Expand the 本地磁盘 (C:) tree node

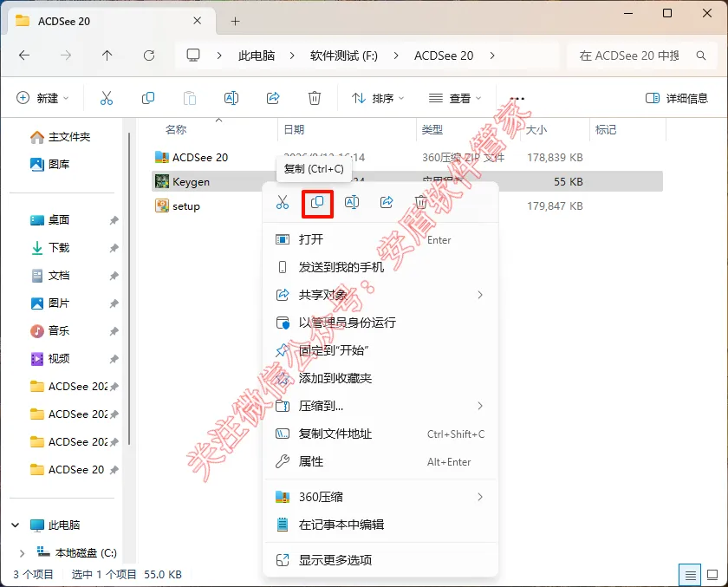(x=22, y=553)
